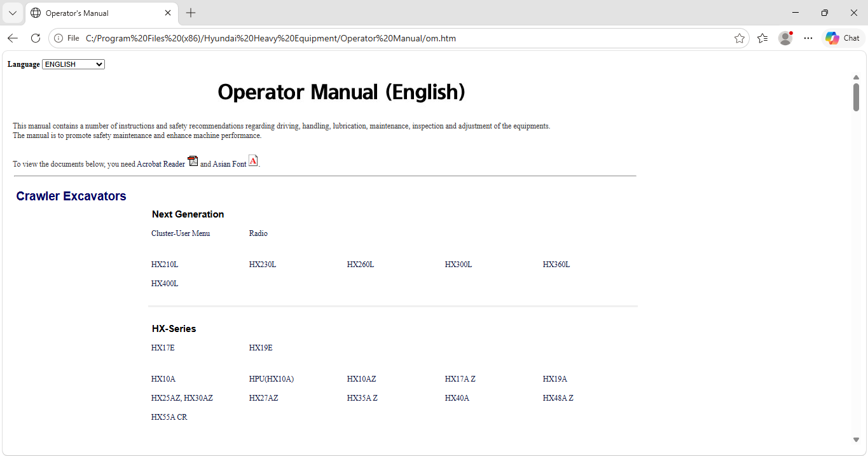Select the Operator's Manual tab
This screenshot has width=868, height=456.
[x=100, y=13]
